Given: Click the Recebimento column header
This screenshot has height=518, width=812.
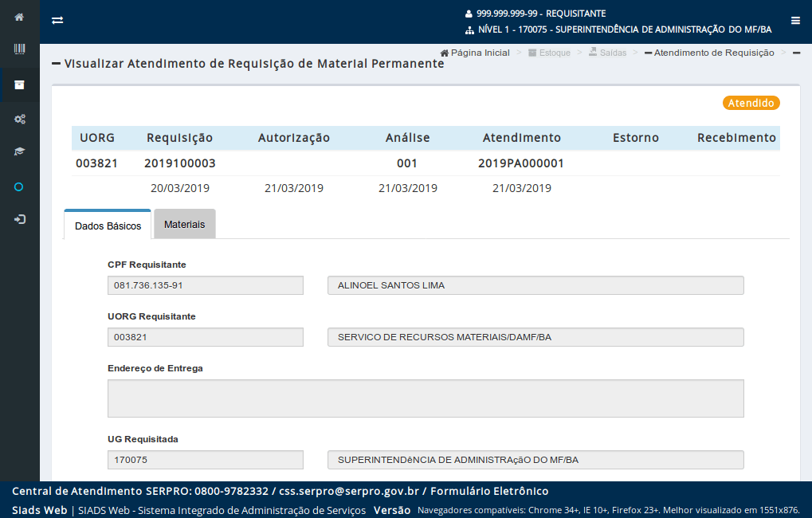Looking at the screenshot, I should (x=736, y=138).
